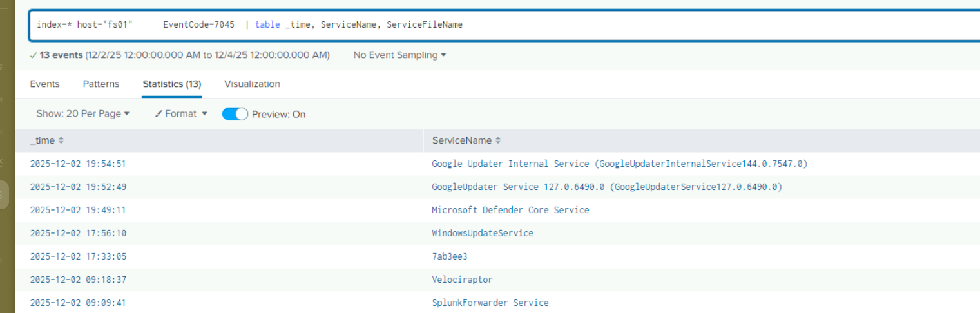This screenshot has height=313, width=980.
Task: Click timestamp 2025-12-02 19:52:49
Action: point(78,187)
